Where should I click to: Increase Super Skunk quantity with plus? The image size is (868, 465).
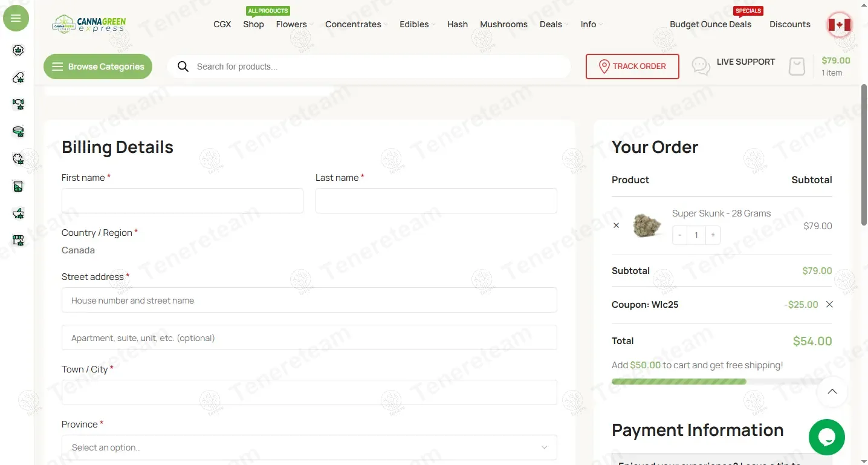pos(713,235)
